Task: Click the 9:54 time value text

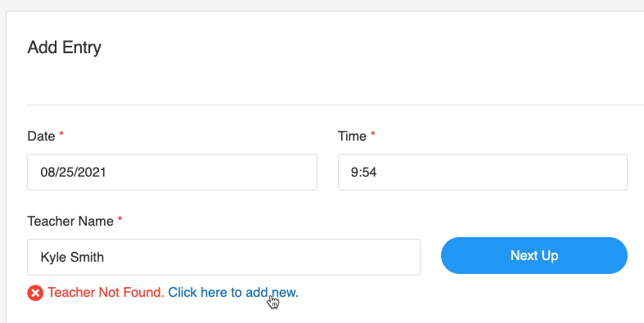Action: pyautogui.click(x=364, y=172)
